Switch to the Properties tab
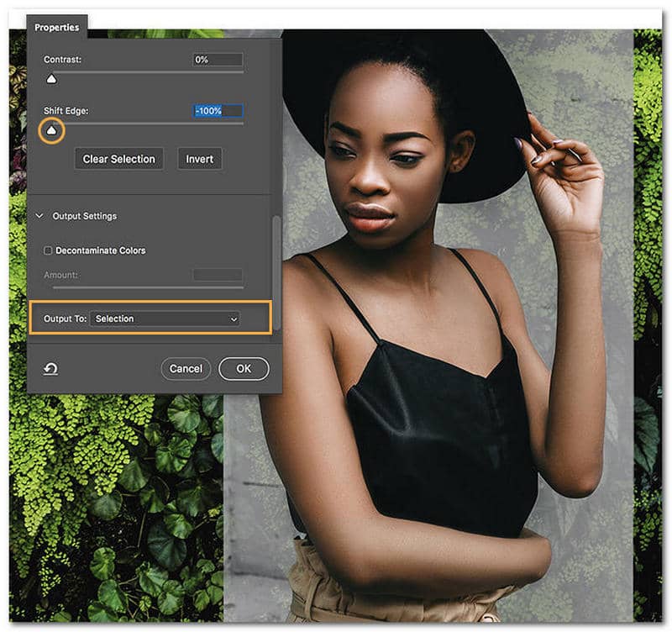This screenshot has width=672, height=632. click(57, 28)
